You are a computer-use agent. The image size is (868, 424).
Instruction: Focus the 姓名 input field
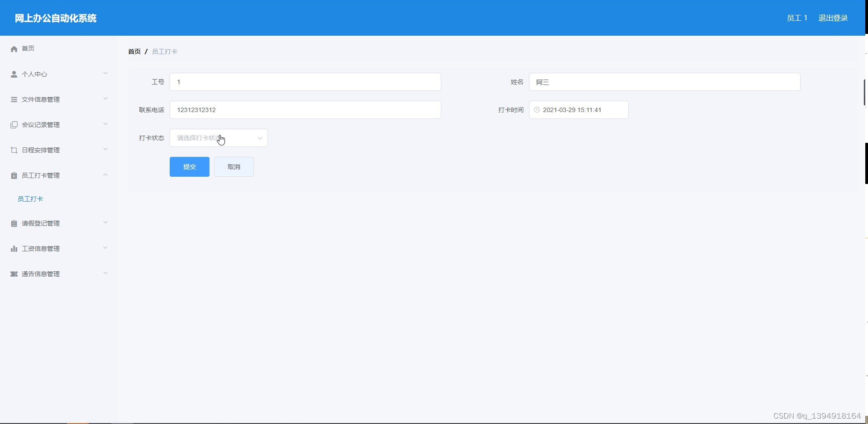point(665,82)
